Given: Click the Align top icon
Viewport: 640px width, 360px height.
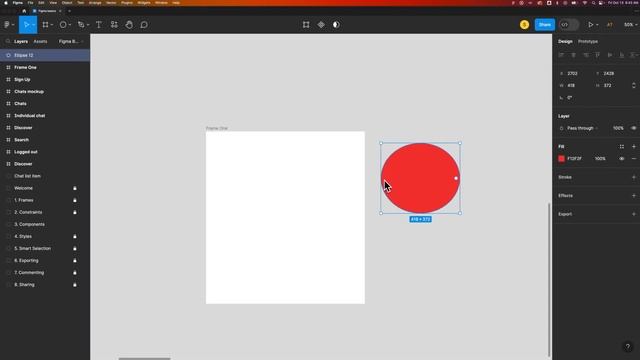Looking at the screenshot, I should [598, 55].
